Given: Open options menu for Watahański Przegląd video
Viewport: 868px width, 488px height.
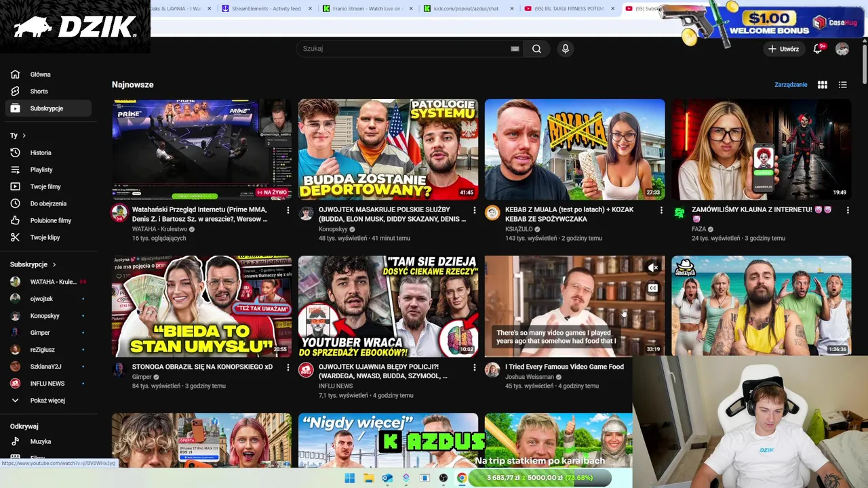Looking at the screenshot, I should 288,210.
